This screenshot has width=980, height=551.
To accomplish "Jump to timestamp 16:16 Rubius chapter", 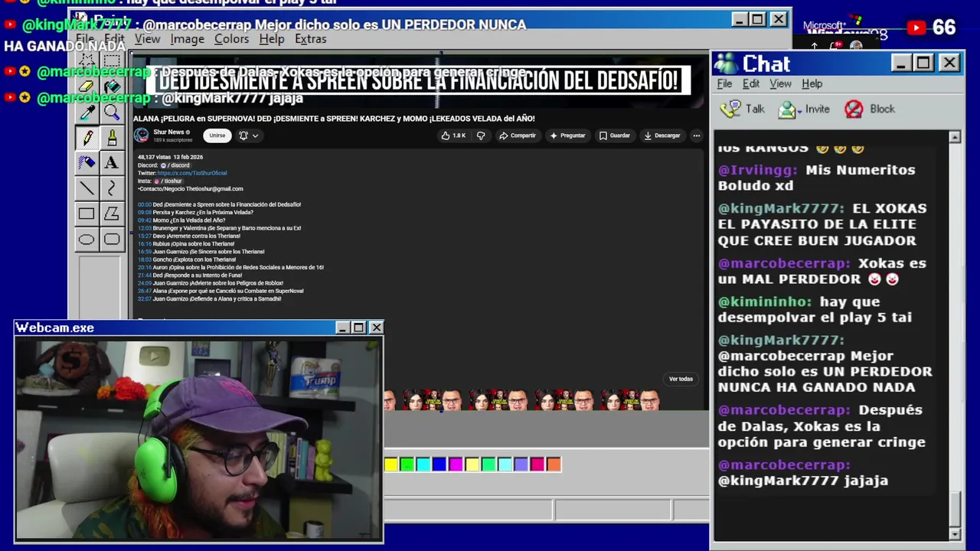I will tap(144, 243).
